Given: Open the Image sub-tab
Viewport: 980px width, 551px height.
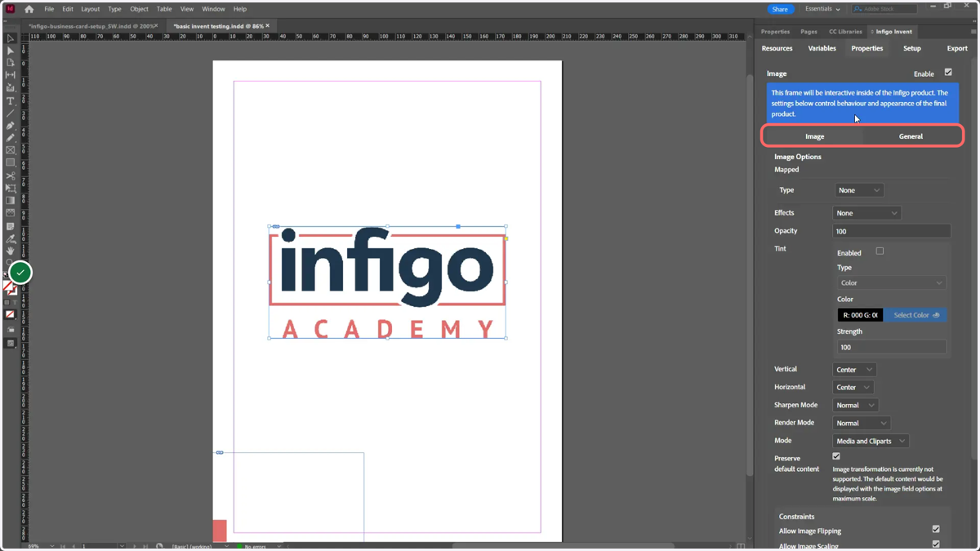Looking at the screenshot, I should pos(814,136).
